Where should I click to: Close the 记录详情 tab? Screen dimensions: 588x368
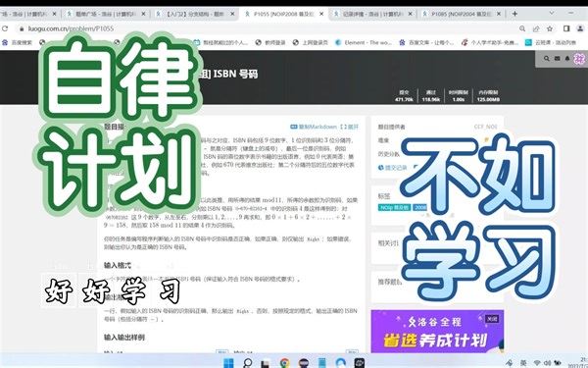pyautogui.click(x=411, y=14)
